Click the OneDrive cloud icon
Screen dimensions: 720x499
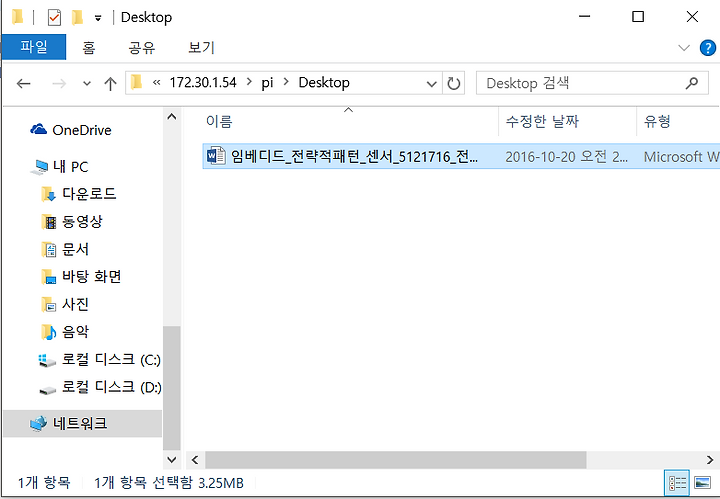click(x=39, y=129)
